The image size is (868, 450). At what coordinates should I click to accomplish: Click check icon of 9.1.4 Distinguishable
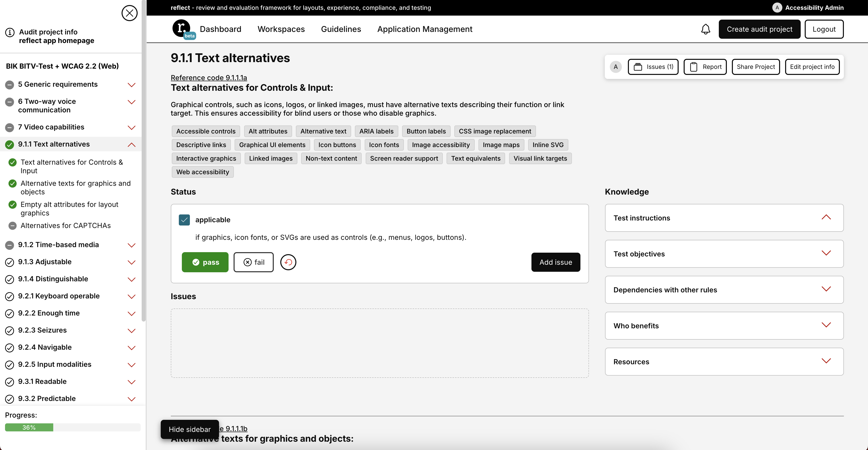click(10, 279)
